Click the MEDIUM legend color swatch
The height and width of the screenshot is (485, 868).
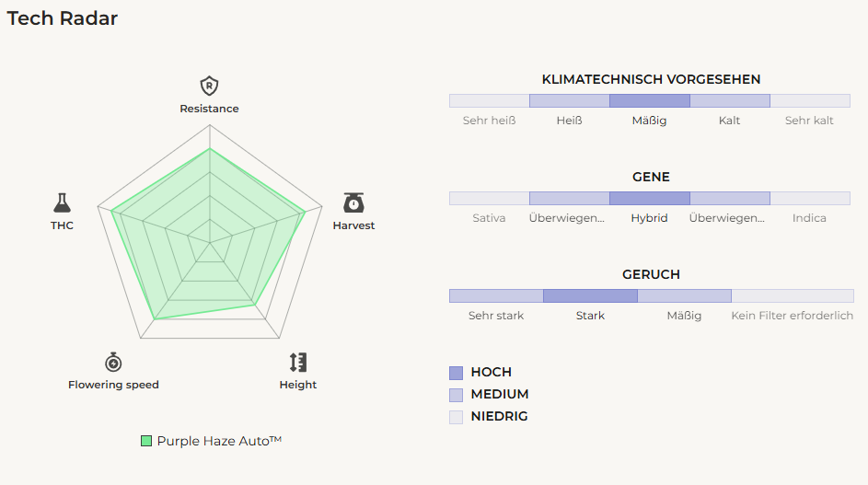tap(457, 395)
